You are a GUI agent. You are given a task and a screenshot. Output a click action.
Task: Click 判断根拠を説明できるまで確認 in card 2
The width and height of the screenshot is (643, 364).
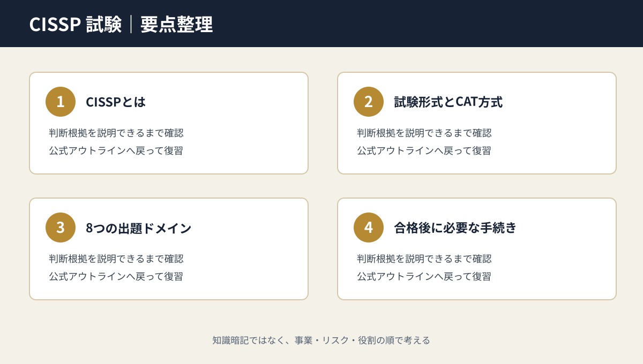424,133
